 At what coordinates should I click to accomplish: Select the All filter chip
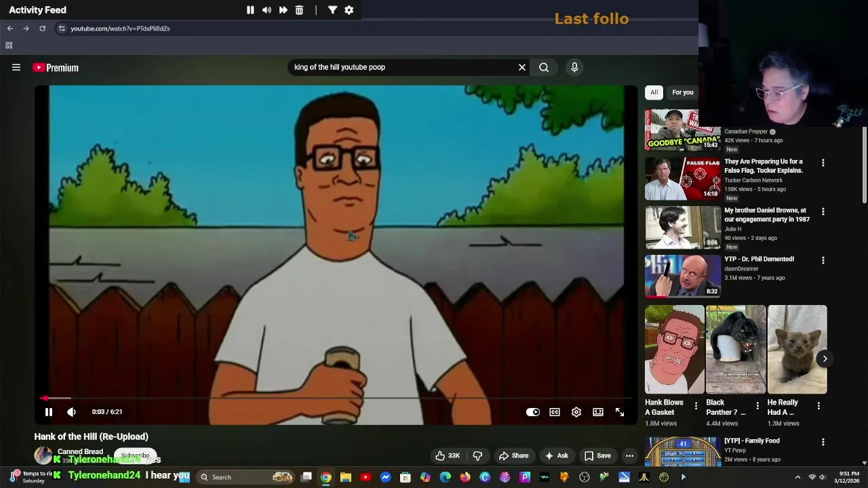click(654, 92)
